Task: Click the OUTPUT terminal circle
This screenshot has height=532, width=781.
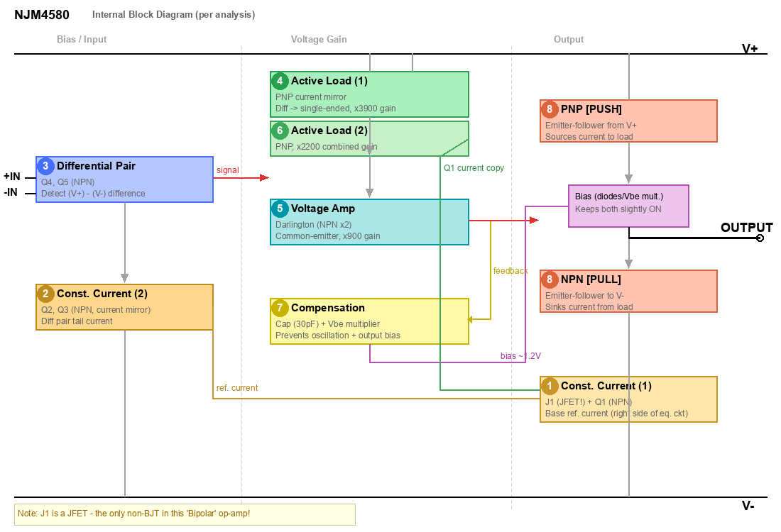Action: (760, 238)
